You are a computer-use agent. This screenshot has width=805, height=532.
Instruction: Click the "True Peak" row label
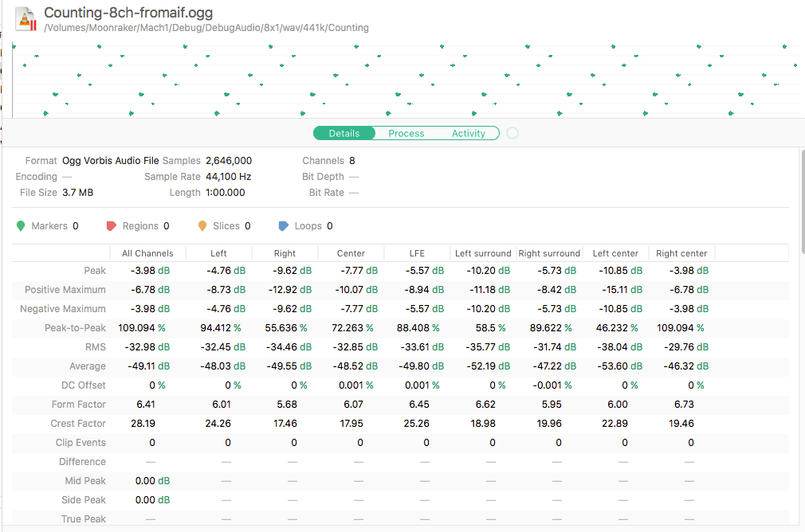pos(84,519)
